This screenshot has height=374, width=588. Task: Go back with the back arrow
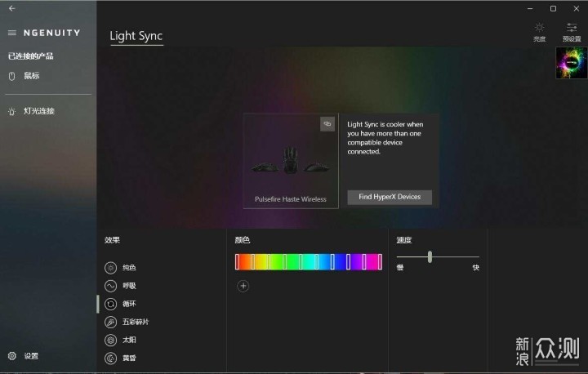coord(12,8)
